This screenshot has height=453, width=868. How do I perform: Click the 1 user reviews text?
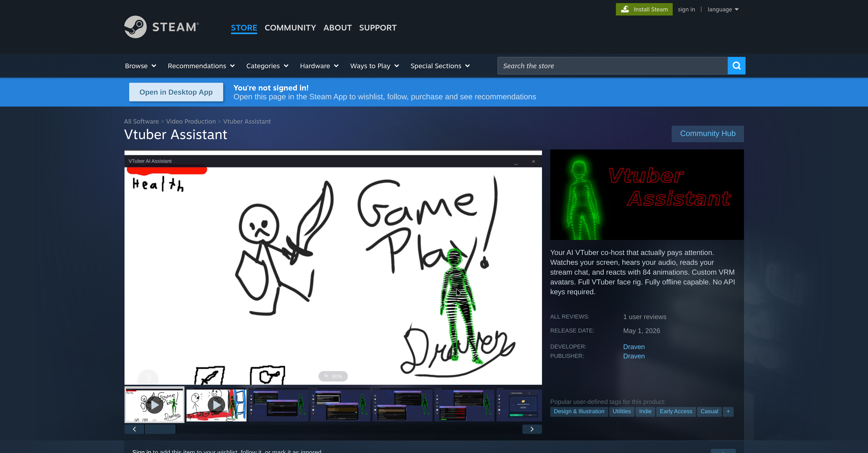(644, 317)
